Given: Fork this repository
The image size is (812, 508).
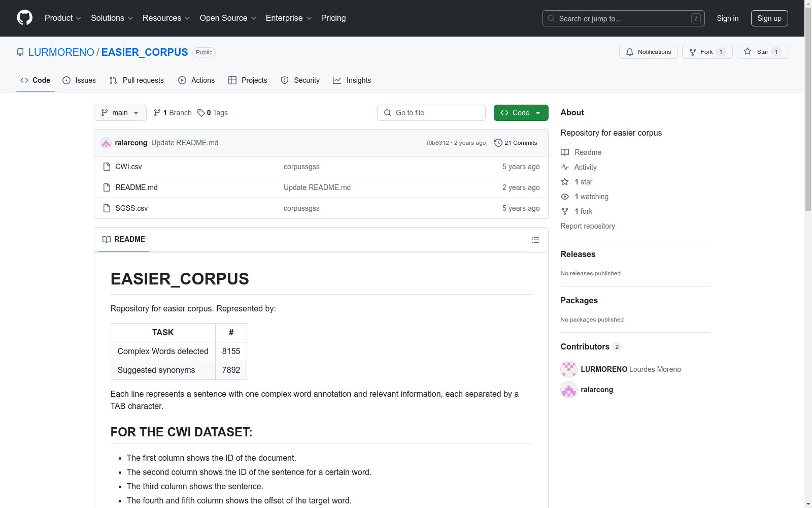Looking at the screenshot, I should point(707,52).
